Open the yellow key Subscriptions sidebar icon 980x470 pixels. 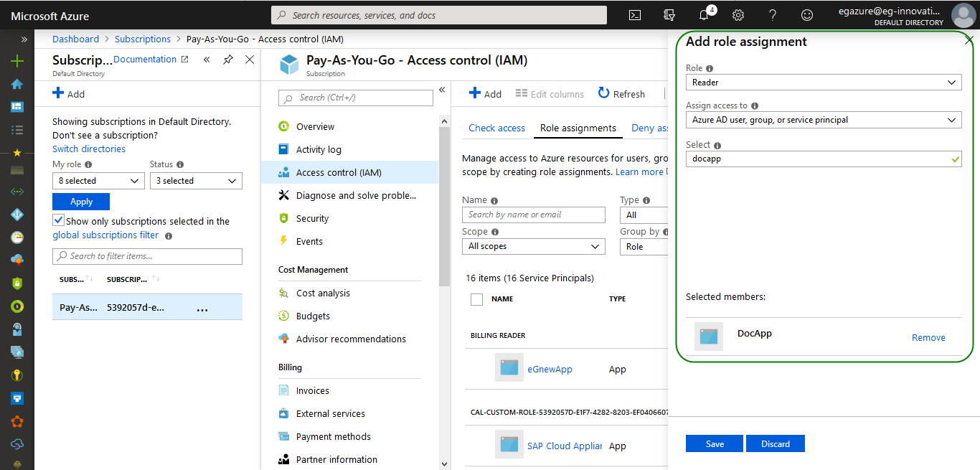17,375
